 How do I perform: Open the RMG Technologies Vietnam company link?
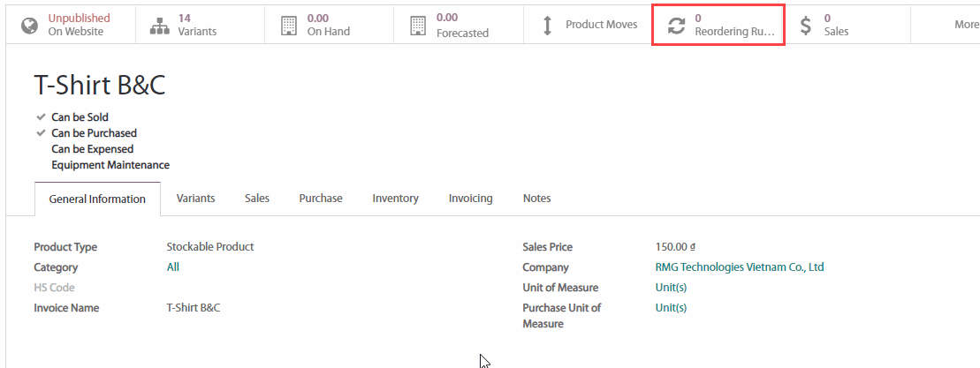click(739, 267)
